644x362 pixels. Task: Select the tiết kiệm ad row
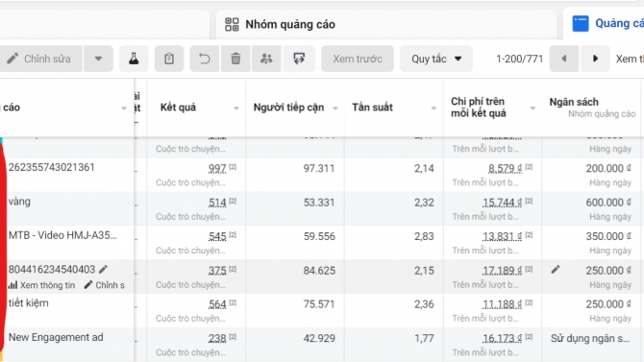pyautogui.click(x=28, y=302)
